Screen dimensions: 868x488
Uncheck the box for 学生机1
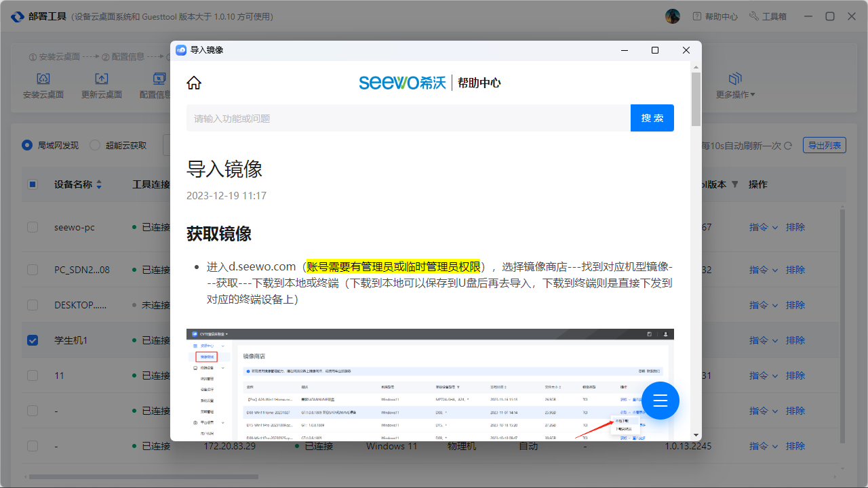[33, 340]
